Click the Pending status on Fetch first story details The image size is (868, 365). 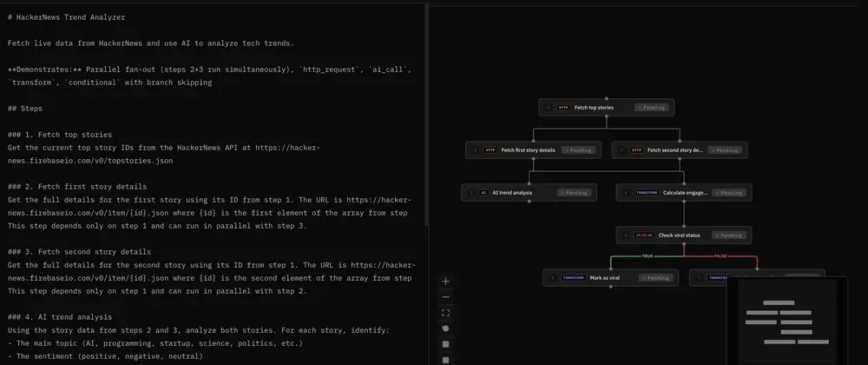[578, 150]
